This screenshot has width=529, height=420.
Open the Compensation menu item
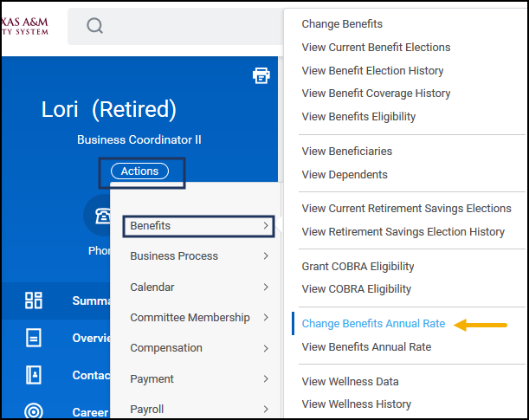166,348
